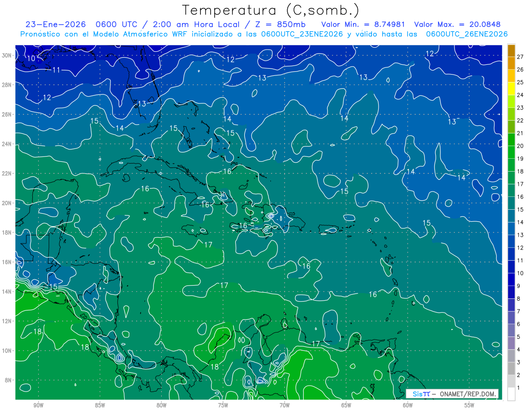Image resolution: width=532 pixels, height=411 pixels.
Task: Click the yellow swatch between 24 and 25
Action: [511, 89]
